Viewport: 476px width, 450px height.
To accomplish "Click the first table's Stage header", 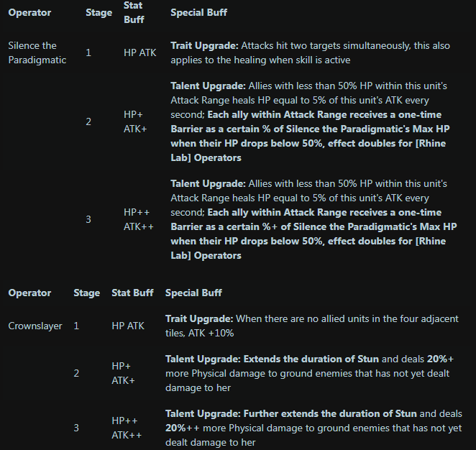I will pyautogui.click(x=99, y=12).
